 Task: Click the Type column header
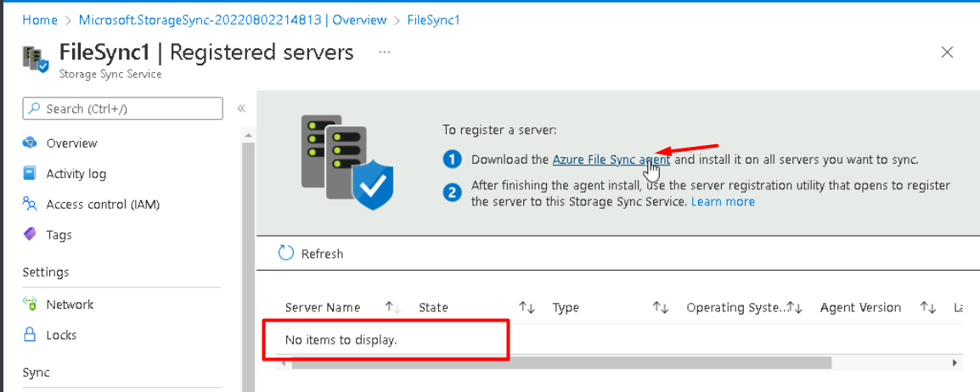566,307
